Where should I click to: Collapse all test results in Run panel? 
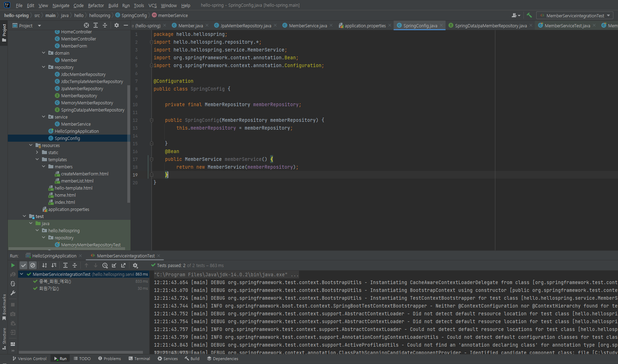pyautogui.click(x=75, y=265)
